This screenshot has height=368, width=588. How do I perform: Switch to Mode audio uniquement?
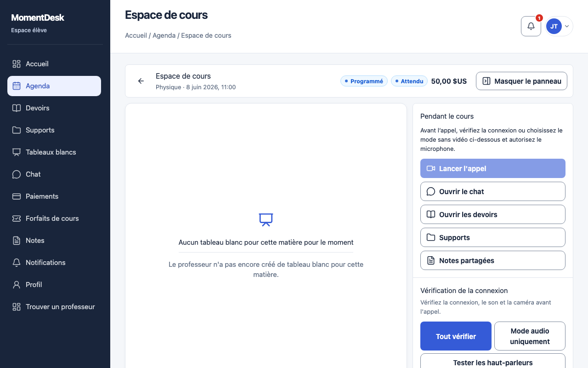pyautogui.click(x=530, y=336)
